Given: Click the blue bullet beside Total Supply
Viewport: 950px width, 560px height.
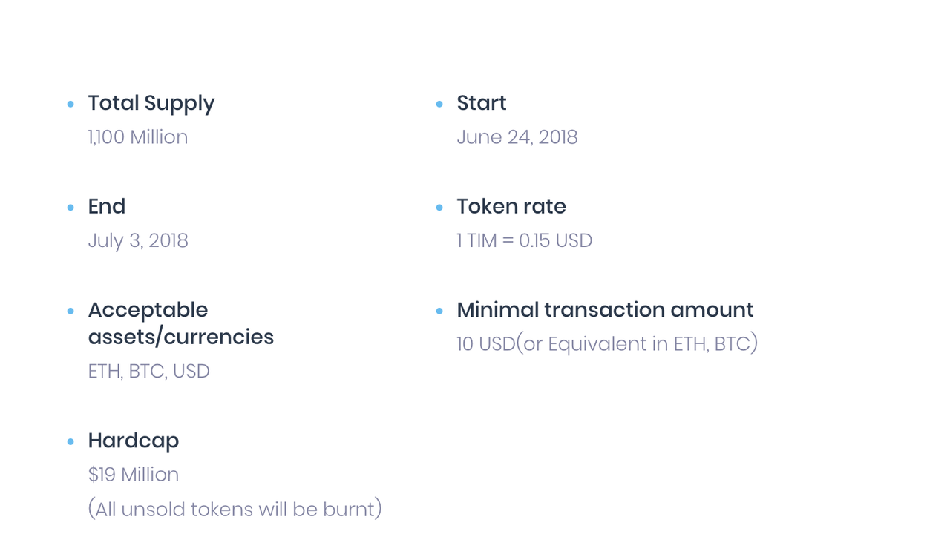Looking at the screenshot, I should tap(71, 104).
